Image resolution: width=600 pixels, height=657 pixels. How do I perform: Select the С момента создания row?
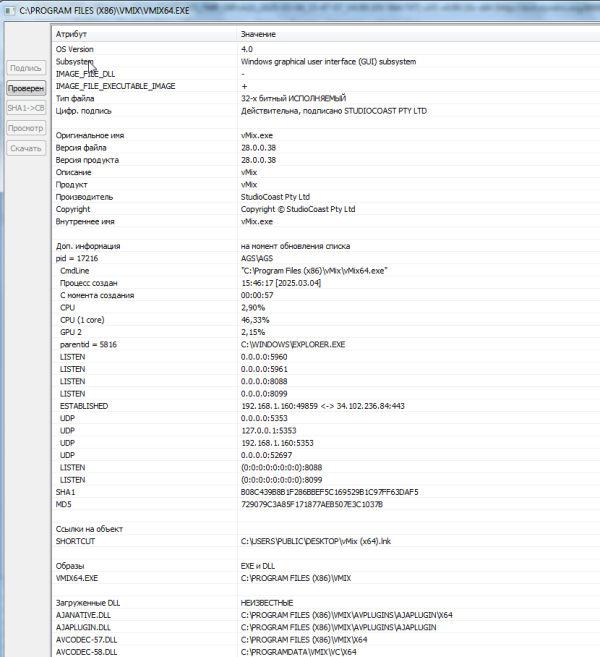point(326,295)
